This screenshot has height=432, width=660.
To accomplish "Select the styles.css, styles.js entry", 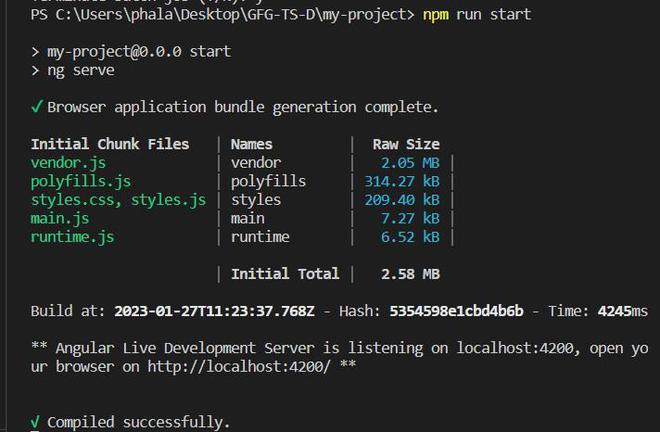I will pos(118,200).
